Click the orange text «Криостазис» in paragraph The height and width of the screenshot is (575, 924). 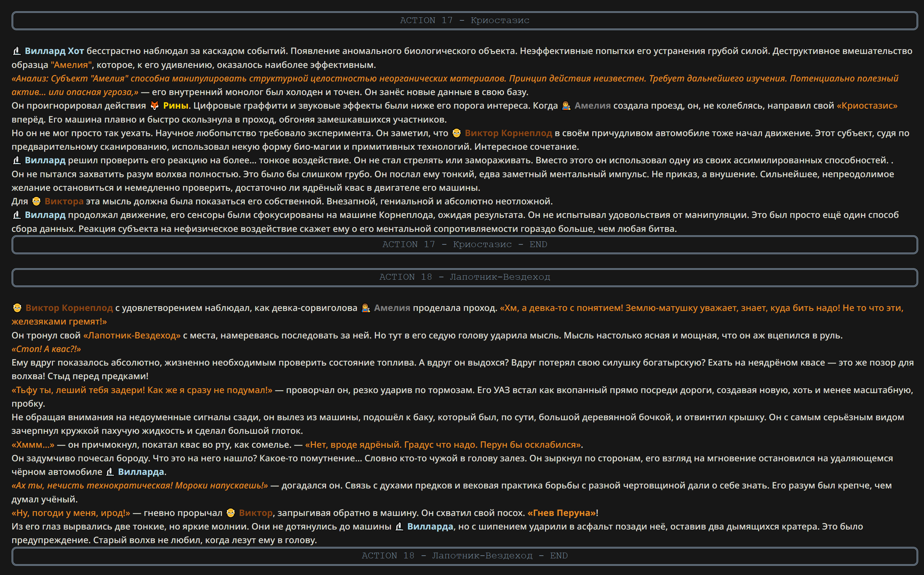(x=867, y=105)
